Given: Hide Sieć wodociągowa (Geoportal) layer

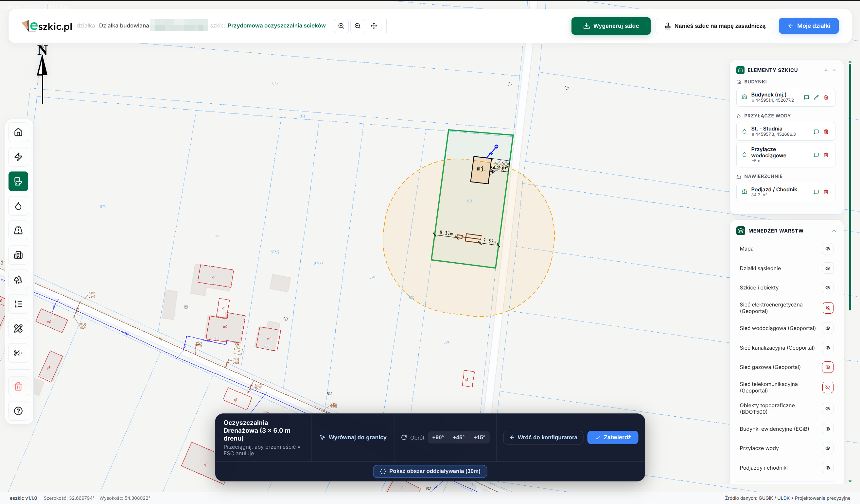Looking at the screenshot, I should [x=828, y=329].
